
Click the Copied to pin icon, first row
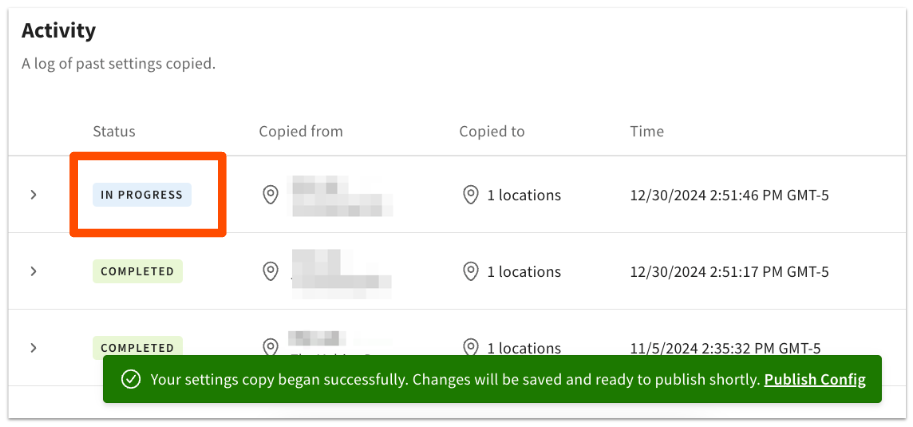(470, 195)
